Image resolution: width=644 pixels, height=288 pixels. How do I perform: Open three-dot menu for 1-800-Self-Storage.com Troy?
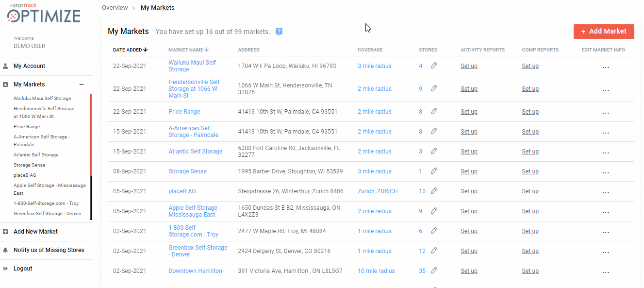pos(605,233)
